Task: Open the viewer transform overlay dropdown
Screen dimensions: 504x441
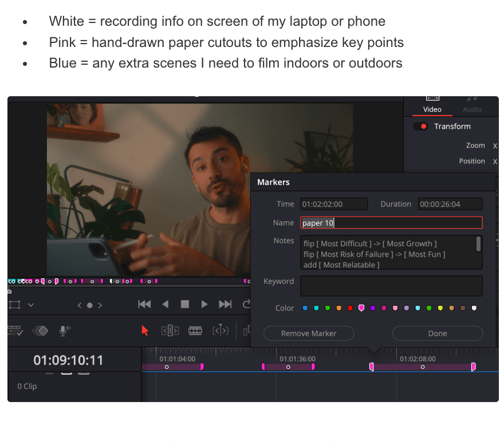Action: pyautogui.click(x=31, y=305)
